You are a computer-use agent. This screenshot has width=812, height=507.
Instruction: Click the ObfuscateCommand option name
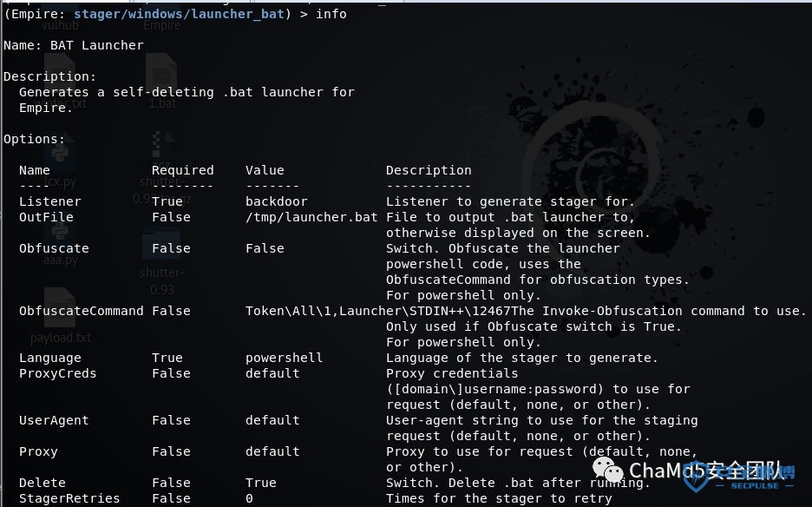tap(82, 311)
